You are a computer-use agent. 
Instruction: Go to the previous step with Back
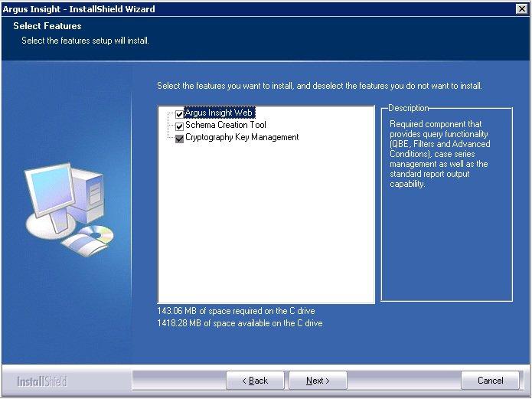pos(255,381)
